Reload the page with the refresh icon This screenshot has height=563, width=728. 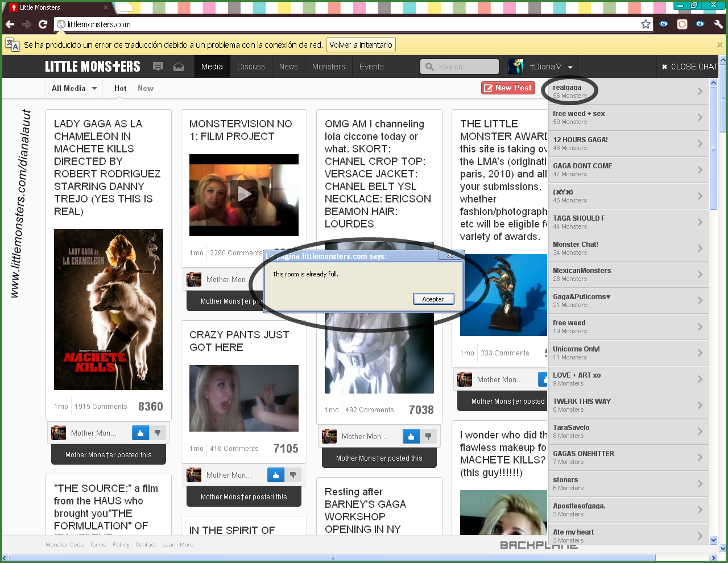tap(43, 24)
